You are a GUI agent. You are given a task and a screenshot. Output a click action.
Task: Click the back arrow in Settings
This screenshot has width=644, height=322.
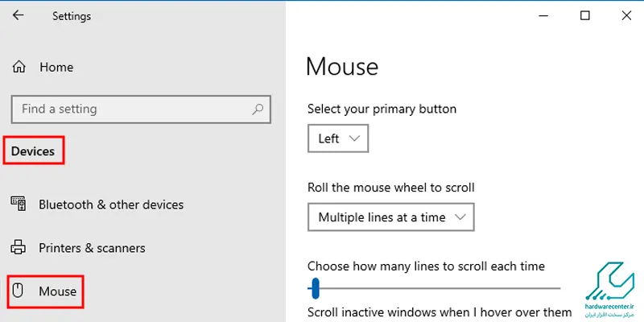[x=19, y=16]
